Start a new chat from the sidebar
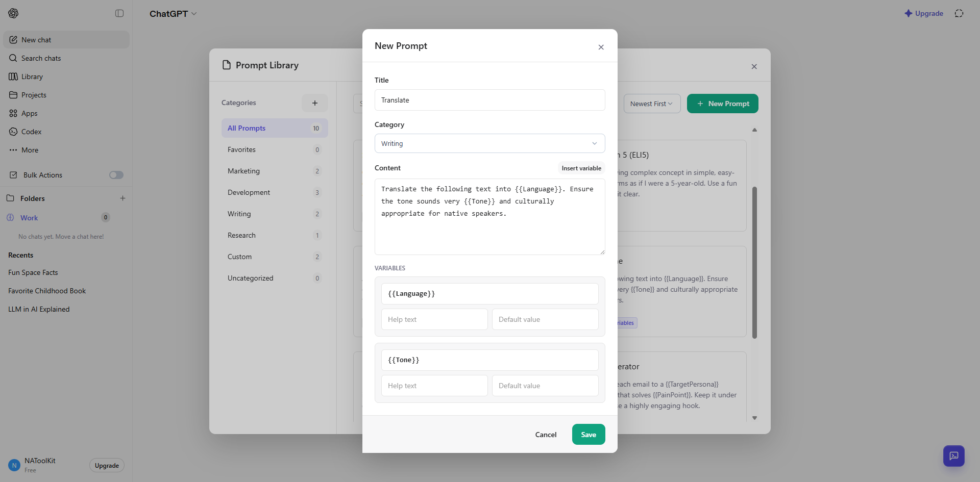This screenshot has height=482, width=980. (66, 40)
